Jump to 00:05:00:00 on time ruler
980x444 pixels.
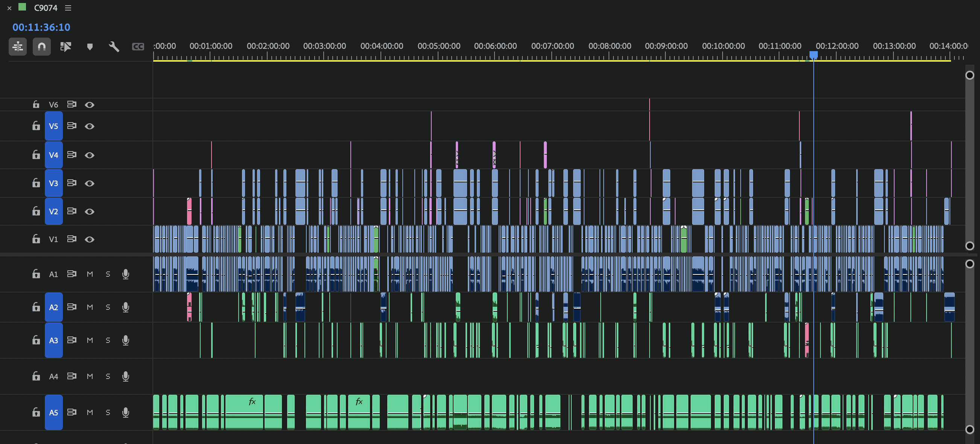[x=439, y=46]
